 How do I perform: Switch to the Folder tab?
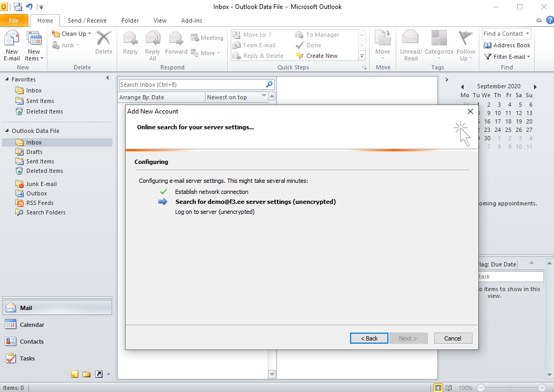click(x=130, y=20)
